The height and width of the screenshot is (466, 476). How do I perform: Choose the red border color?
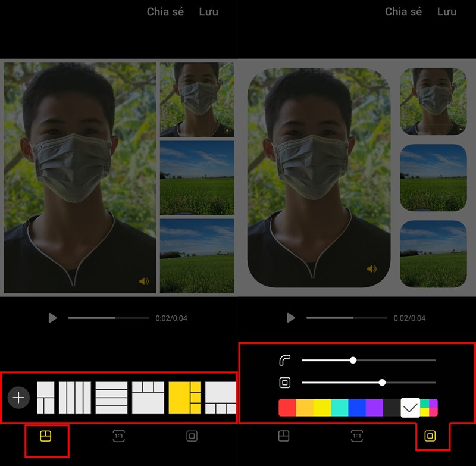point(287,408)
